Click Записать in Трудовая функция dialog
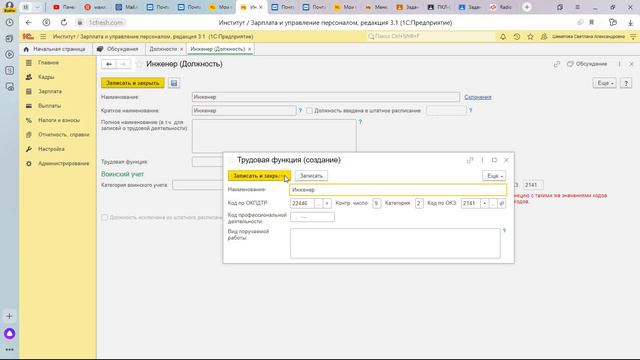Screen dimensions: 640x360 click(311, 176)
